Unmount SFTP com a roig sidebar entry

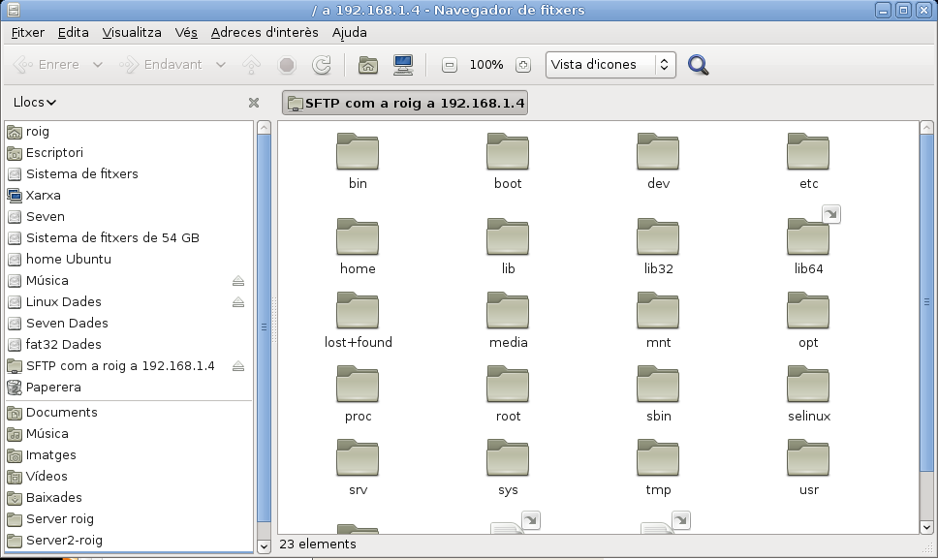click(238, 366)
